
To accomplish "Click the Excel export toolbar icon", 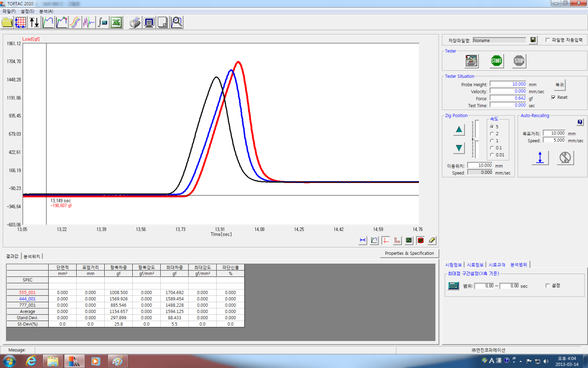I will tap(116, 22).
